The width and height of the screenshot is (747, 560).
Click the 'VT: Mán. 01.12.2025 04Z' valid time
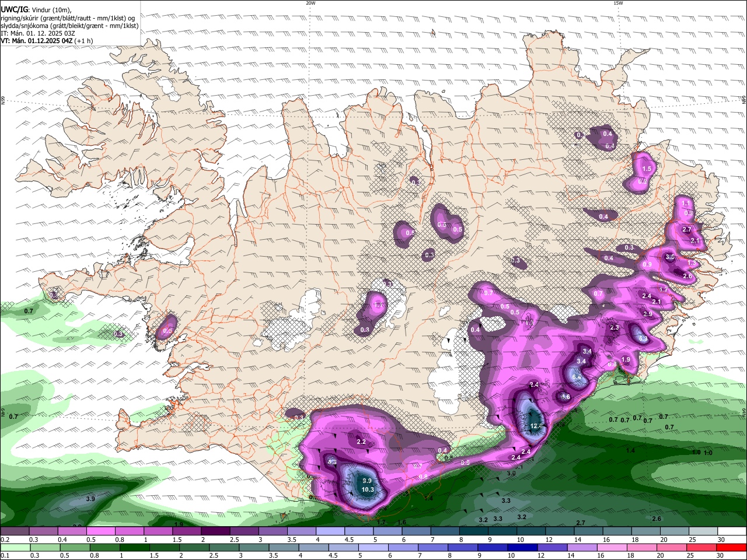(x=36, y=41)
